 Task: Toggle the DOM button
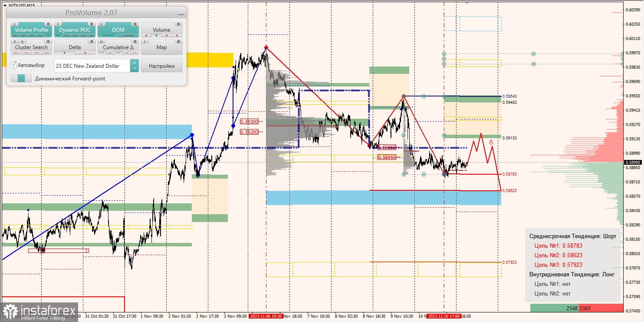(118, 30)
